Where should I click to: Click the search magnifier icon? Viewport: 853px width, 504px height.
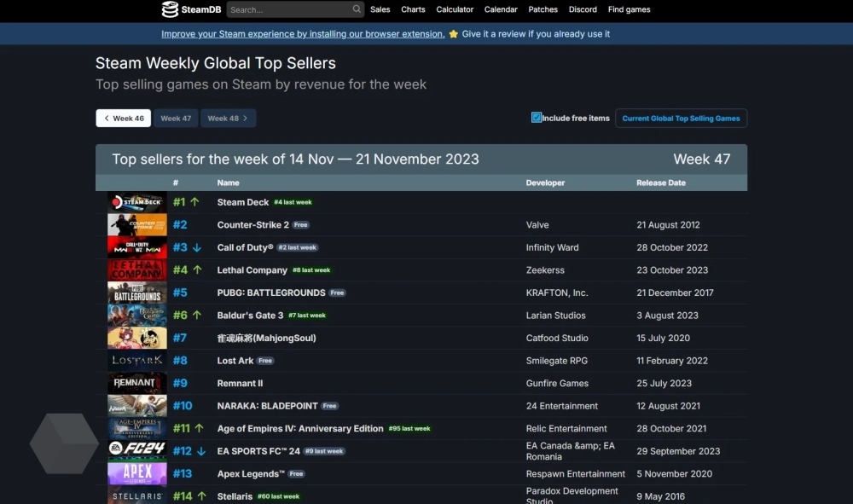click(357, 9)
